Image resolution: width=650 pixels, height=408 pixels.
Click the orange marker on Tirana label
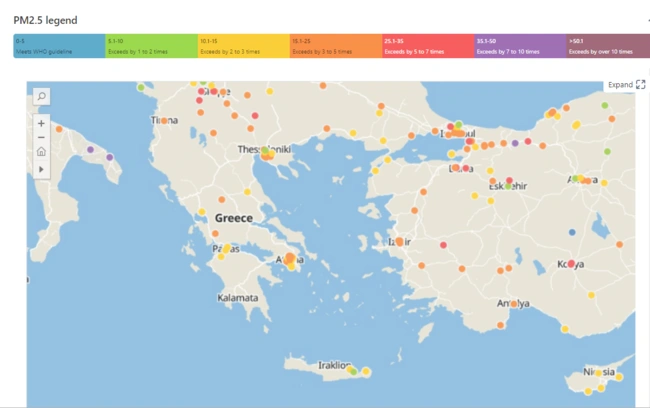164,121
